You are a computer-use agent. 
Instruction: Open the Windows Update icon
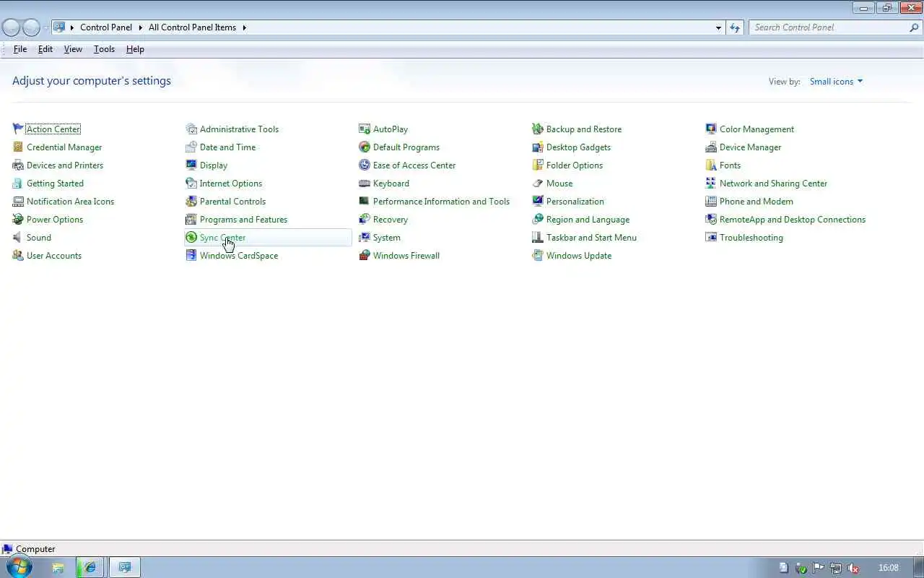pos(538,255)
